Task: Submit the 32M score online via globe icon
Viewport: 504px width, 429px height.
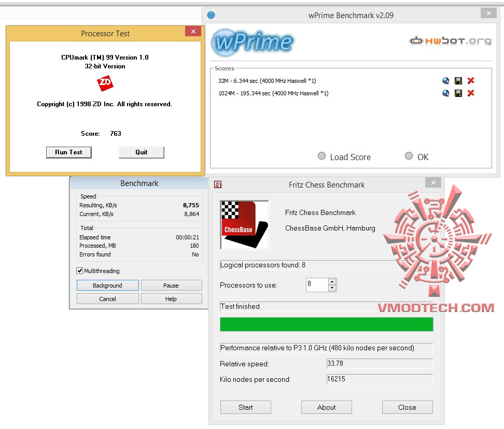Action: coord(445,81)
